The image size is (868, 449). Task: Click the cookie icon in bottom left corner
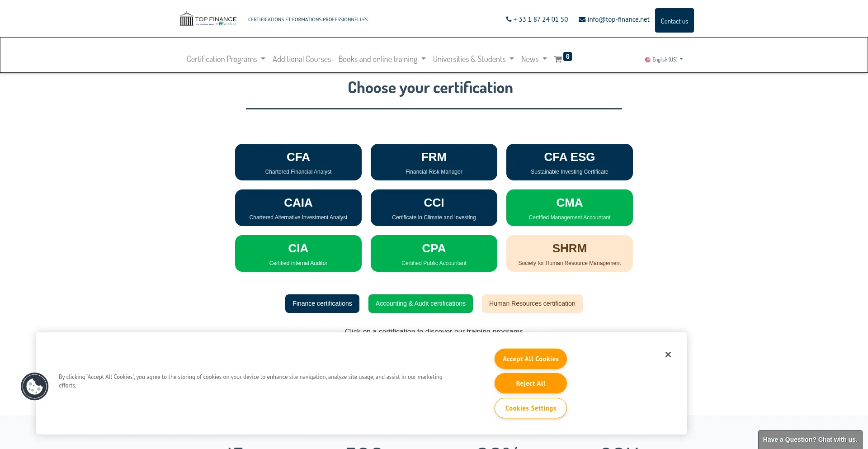[x=34, y=387]
